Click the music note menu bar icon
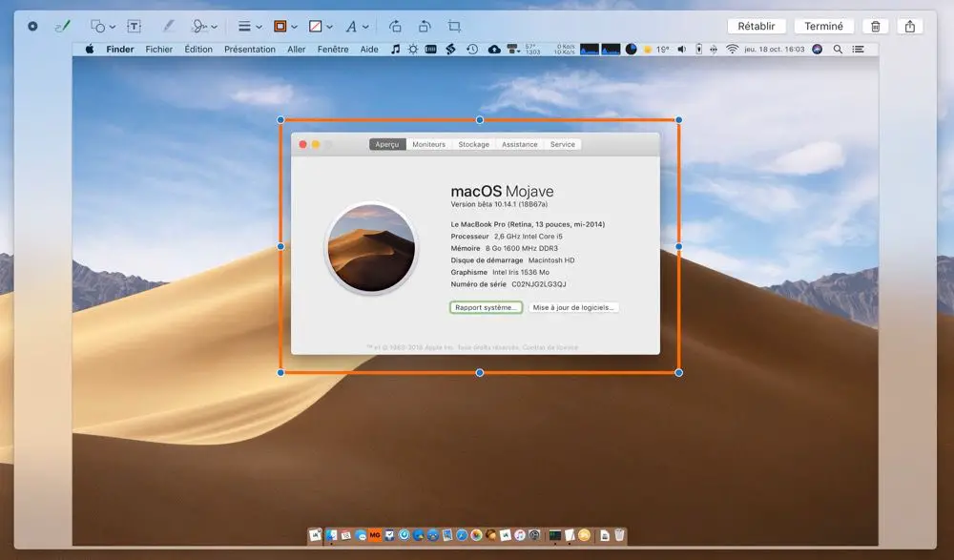Image resolution: width=954 pixels, height=560 pixels. 396,50
